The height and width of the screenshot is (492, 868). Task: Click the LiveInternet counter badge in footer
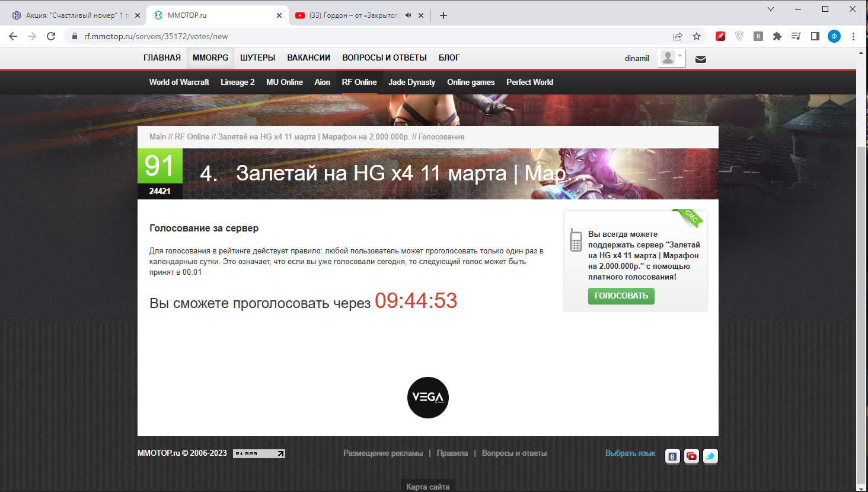coord(259,453)
